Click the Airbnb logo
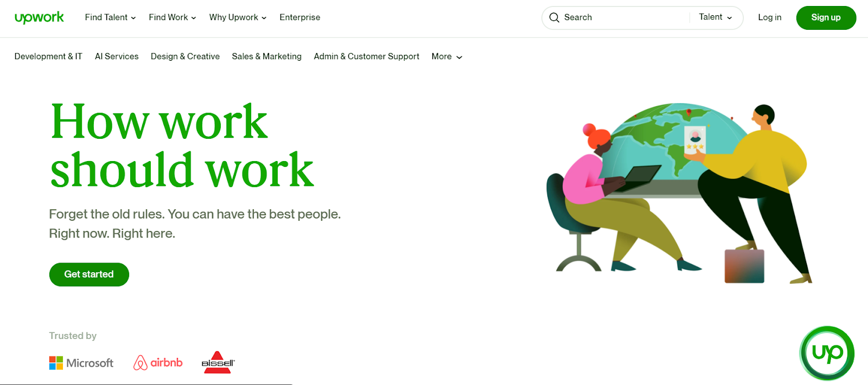This screenshot has height=385, width=868. 158,362
